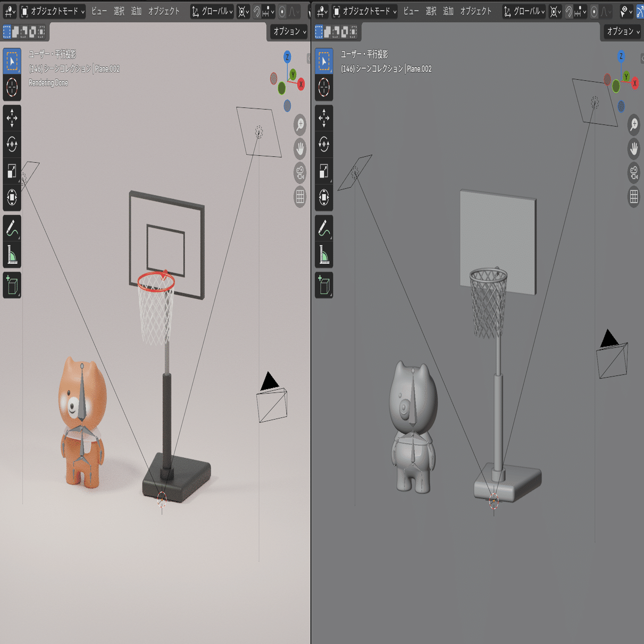Screen dimensions: 644x644
Task: Toggle camera view button in left viewport
Action: pyautogui.click(x=300, y=173)
